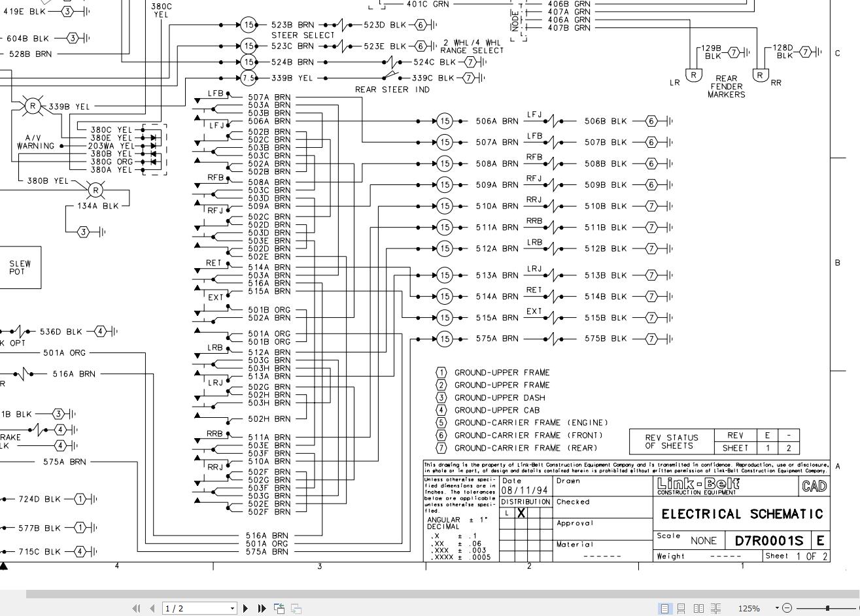Click the zoom slider handle
Screen dimensions: 860x616
pyautogui.click(x=827, y=608)
